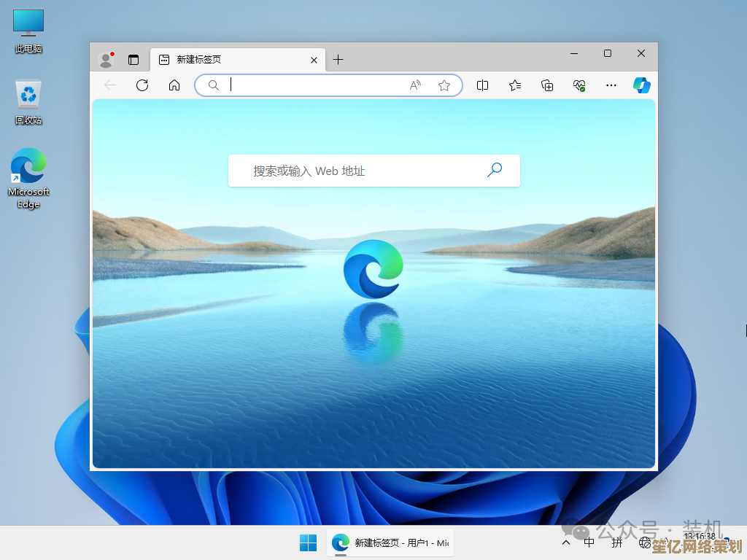Show hidden icons chevron in system tray
Image resolution: width=747 pixels, height=560 pixels.
point(566,542)
